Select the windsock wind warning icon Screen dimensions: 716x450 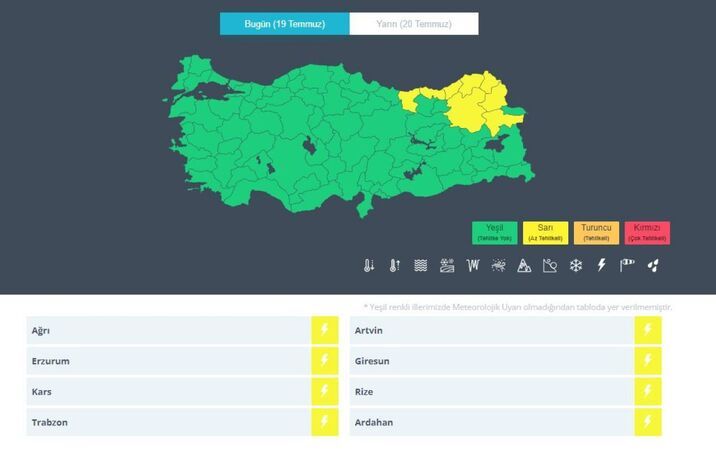pos(627,265)
